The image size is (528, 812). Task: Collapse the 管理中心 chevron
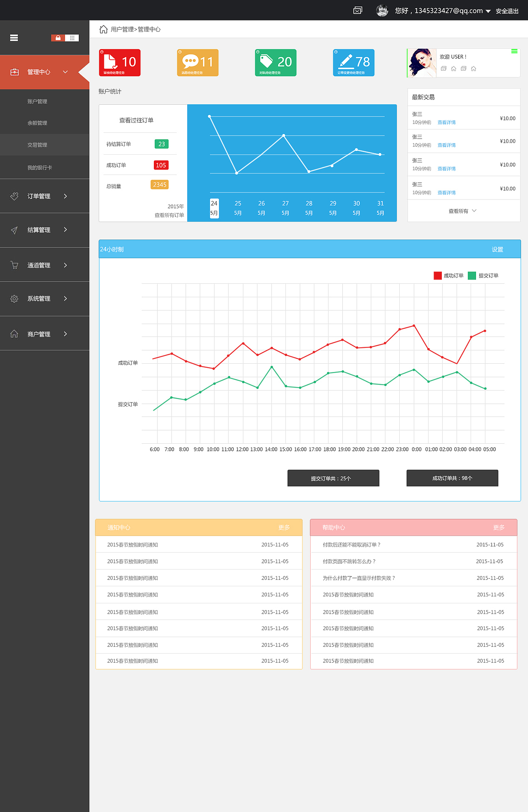tap(65, 72)
